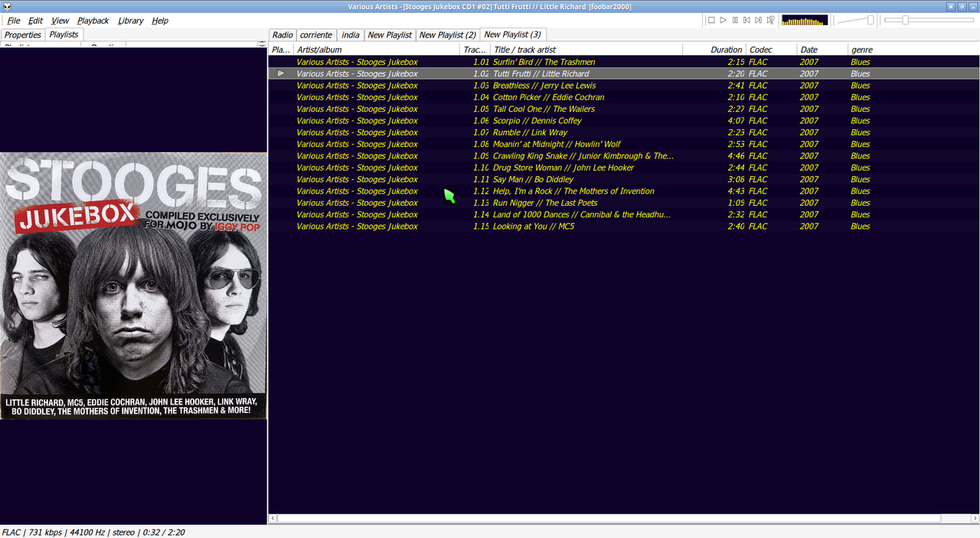The width and height of the screenshot is (980, 538).
Task: Click the Pla... playing column header
Action: (x=281, y=50)
